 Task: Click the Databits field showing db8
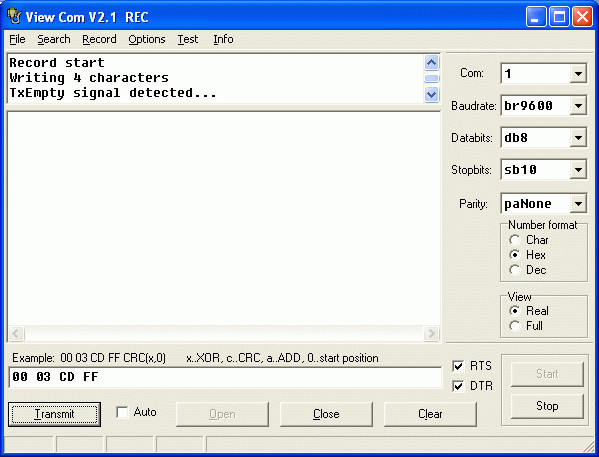coord(536,138)
